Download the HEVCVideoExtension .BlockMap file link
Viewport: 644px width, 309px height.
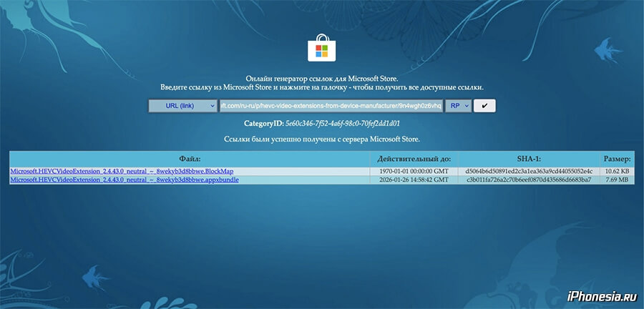pos(122,171)
